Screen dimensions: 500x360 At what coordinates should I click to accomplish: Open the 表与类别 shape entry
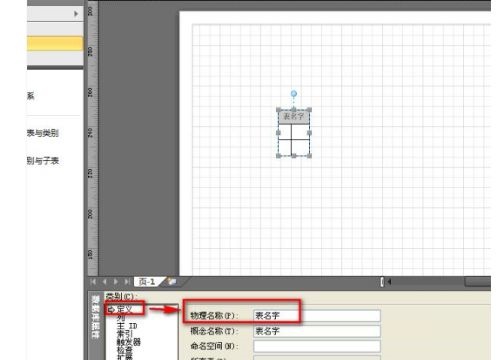(43, 133)
